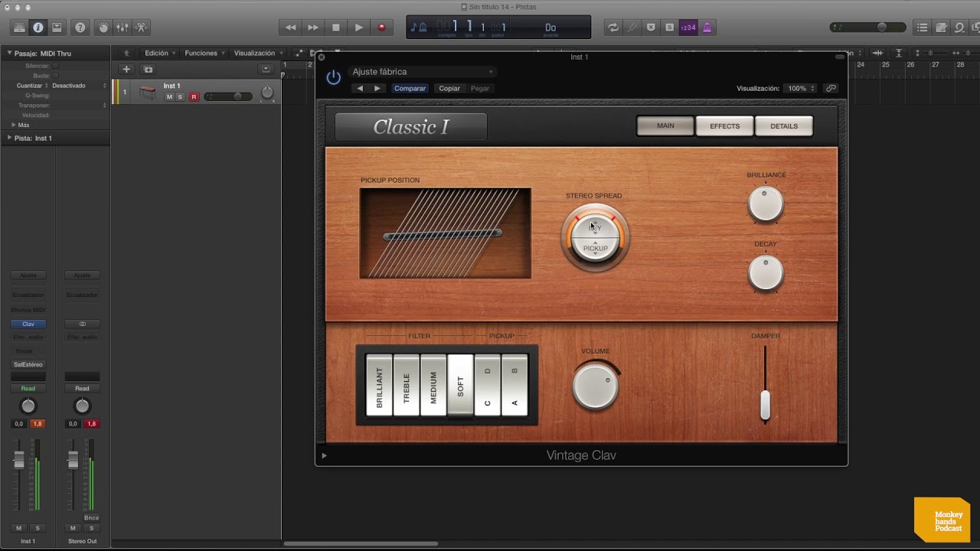This screenshot has width=980, height=551.
Task: Click the Inst 1 track pan knob
Action: tap(266, 93)
